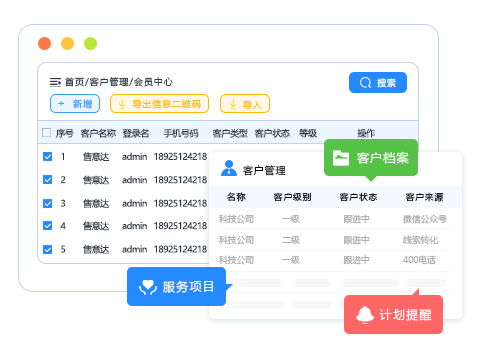Click the 新增 add button
The image size is (480, 360).
click(75, 104)
